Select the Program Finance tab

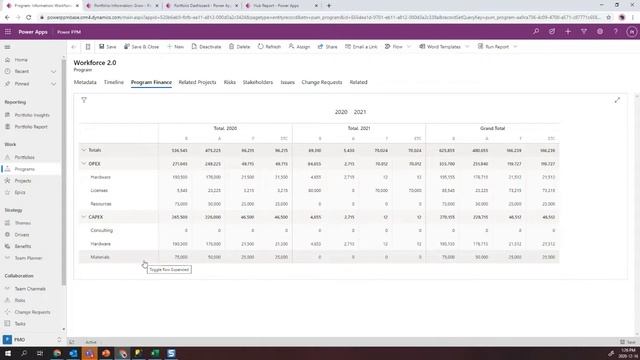(x=151, y=82)
